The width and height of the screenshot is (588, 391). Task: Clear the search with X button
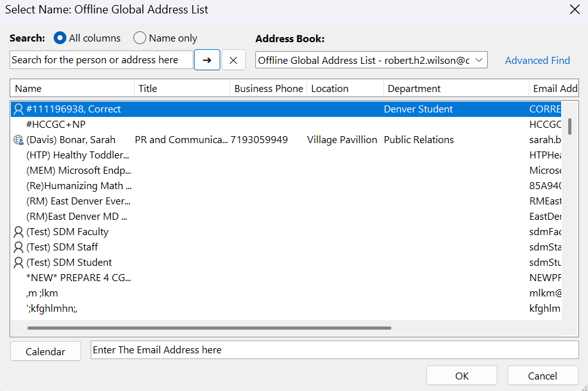coord(234,60)
